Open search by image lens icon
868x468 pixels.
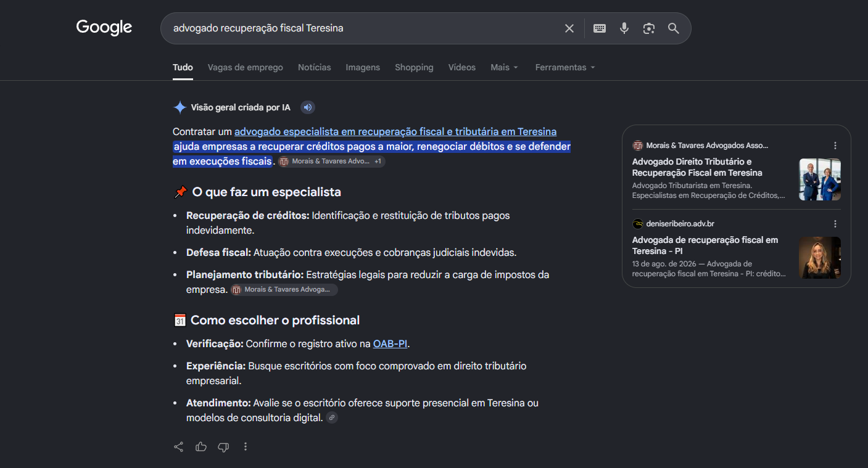[648, 28]
